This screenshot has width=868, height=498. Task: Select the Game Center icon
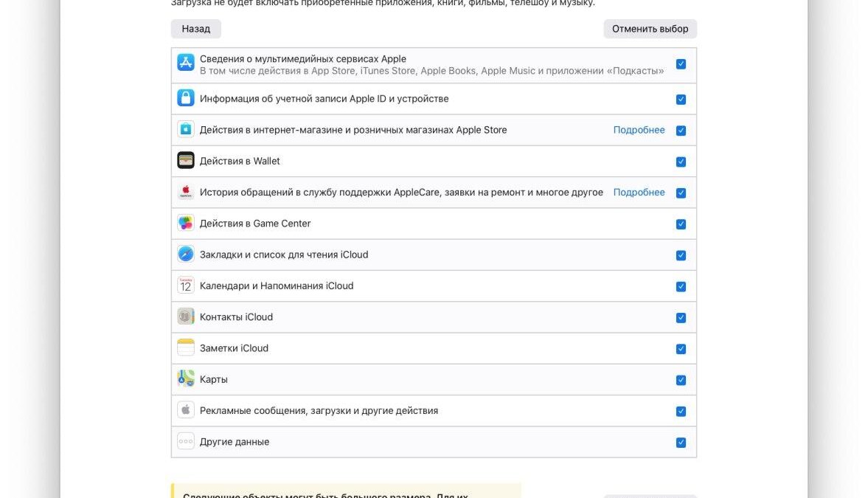[185, 223]
